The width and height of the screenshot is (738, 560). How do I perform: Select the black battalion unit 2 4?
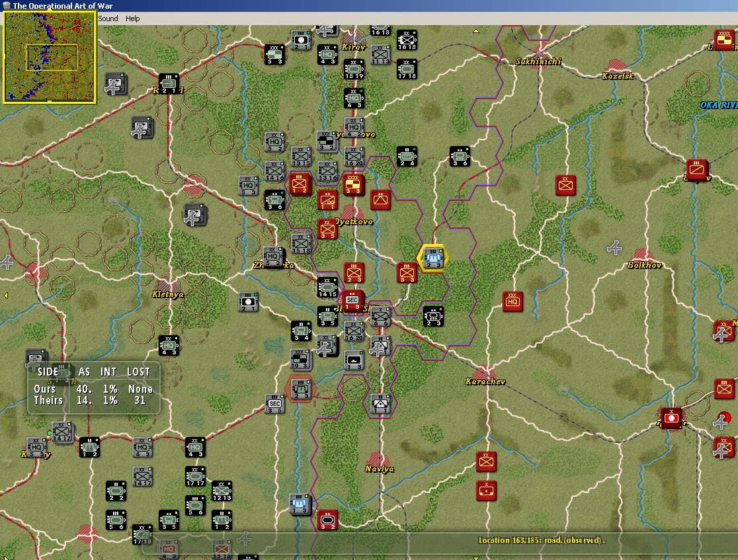[407, 157]
